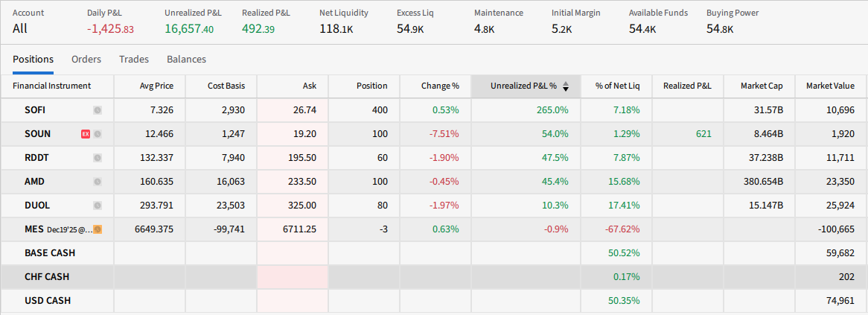Select the USD CASH row

tap(434, 301)
